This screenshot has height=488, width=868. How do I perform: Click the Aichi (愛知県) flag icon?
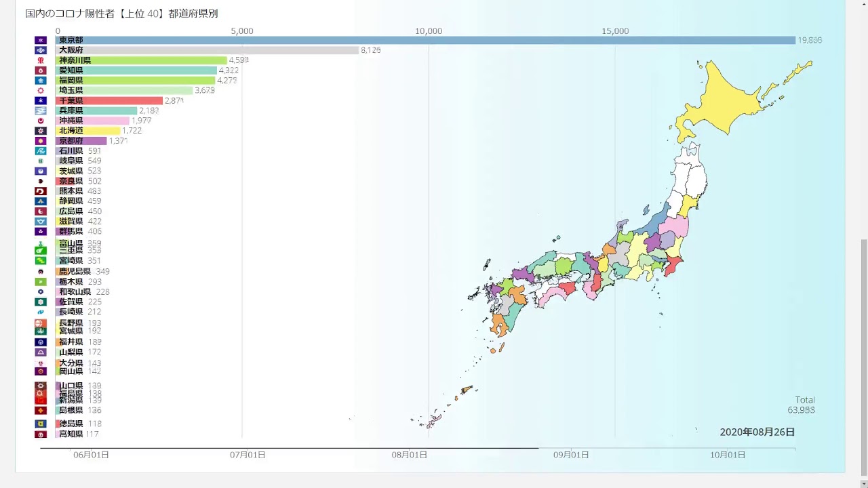point(41,70)
